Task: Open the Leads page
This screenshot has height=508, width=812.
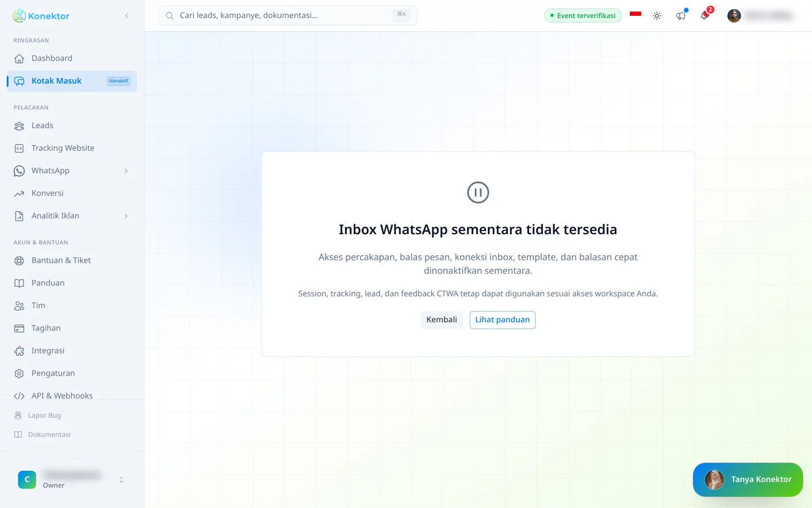Action: pos(72,125)
